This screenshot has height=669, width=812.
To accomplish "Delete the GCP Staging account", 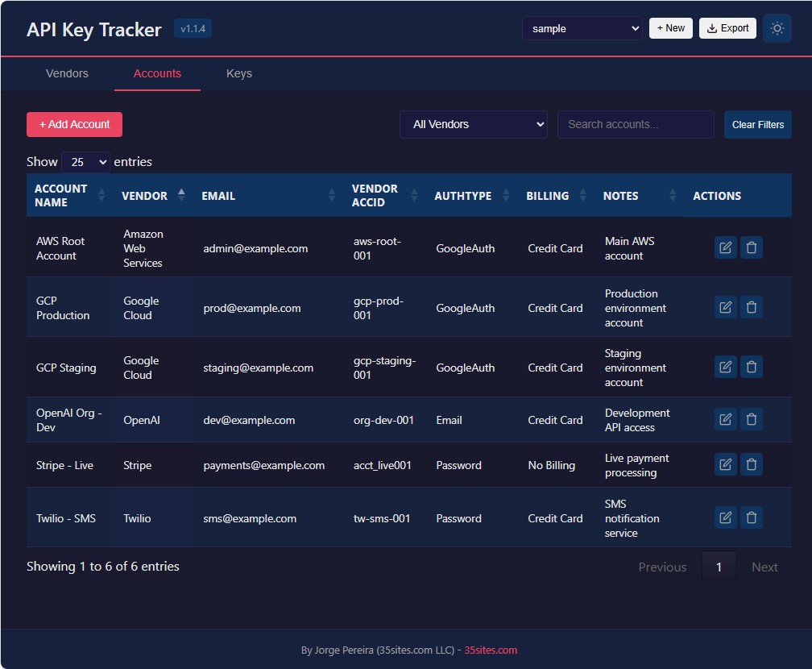I will (x=752, y=367).
